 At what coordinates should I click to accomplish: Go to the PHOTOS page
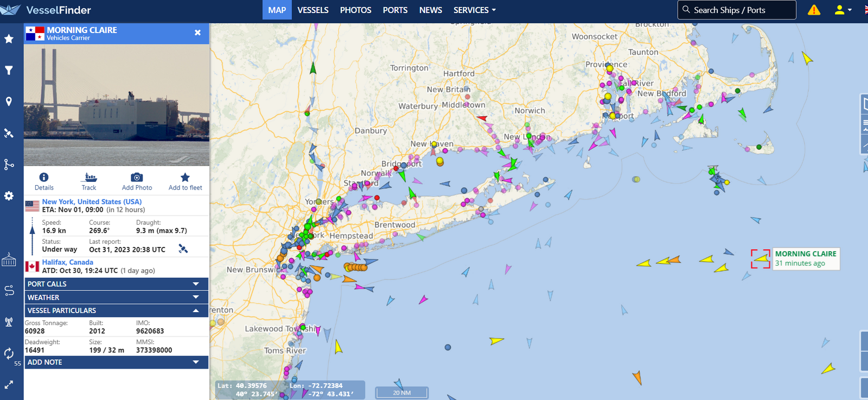pos(356,10)
